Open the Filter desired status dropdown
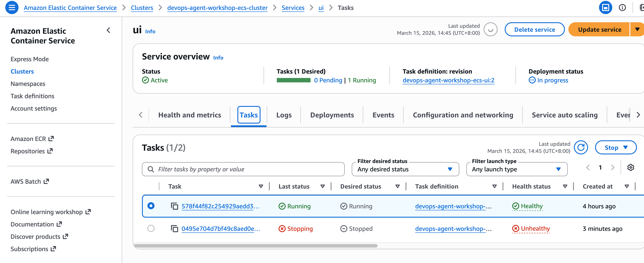The width and height of the screenshot is (644, 263). [x=405, y=169]
